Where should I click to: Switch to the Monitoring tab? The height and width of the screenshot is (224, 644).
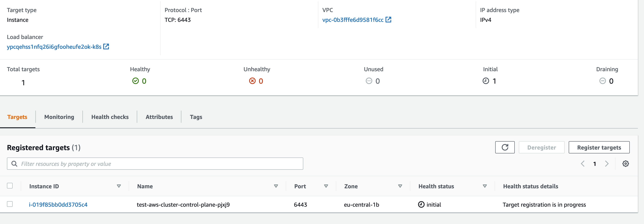[59, 117]
